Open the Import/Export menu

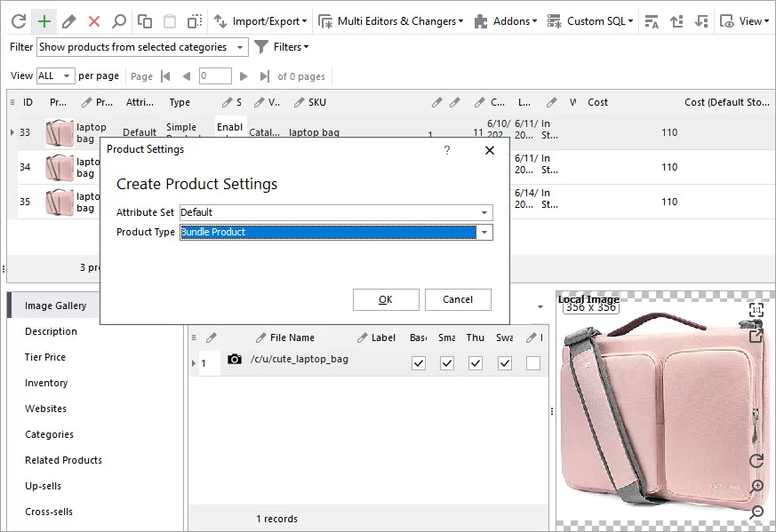260,21
